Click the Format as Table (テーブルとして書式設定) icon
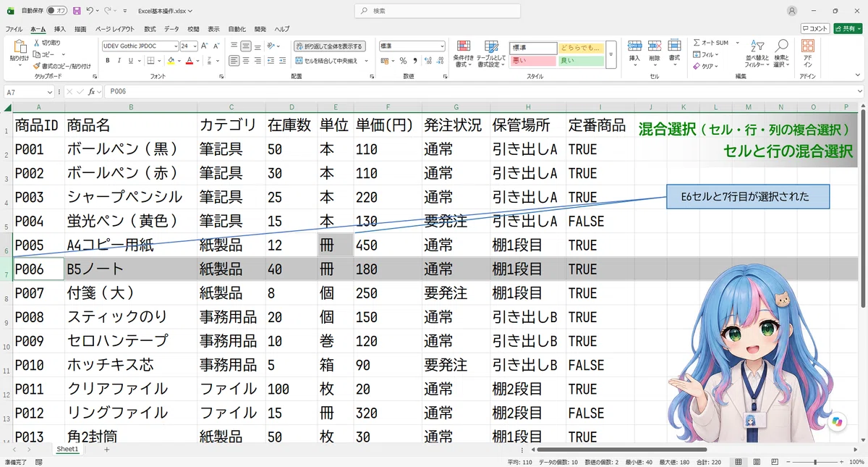This screenshot has height=467, width=868. (x=491, y=47)
